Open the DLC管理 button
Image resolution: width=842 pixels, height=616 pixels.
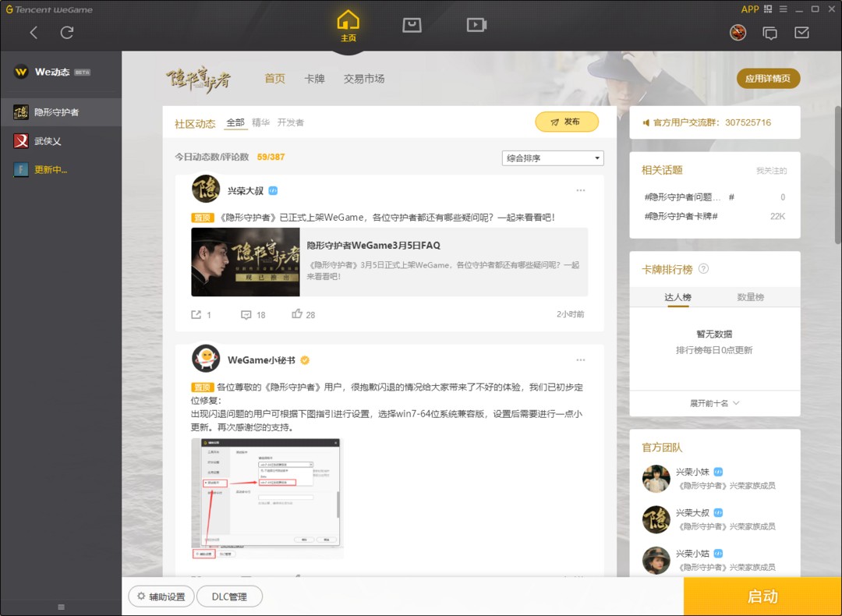229,597
